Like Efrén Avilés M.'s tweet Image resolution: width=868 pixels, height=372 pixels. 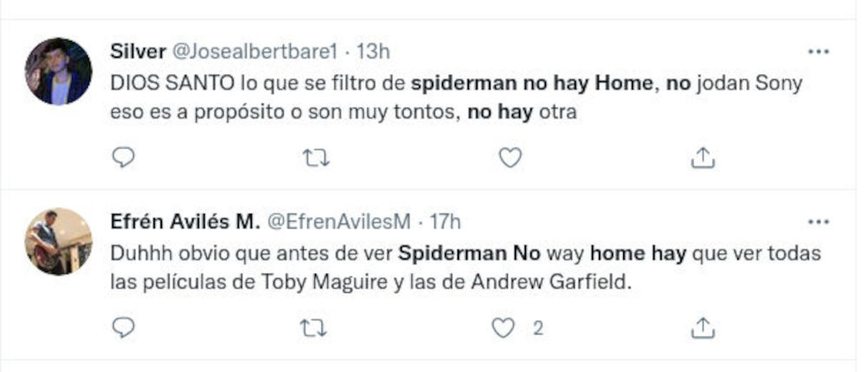[504, 328]
